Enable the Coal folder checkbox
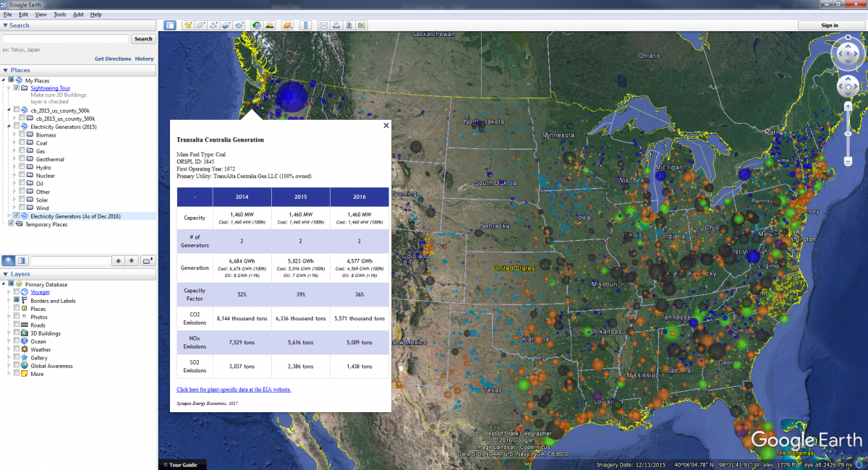 click(x=22, y=143)
